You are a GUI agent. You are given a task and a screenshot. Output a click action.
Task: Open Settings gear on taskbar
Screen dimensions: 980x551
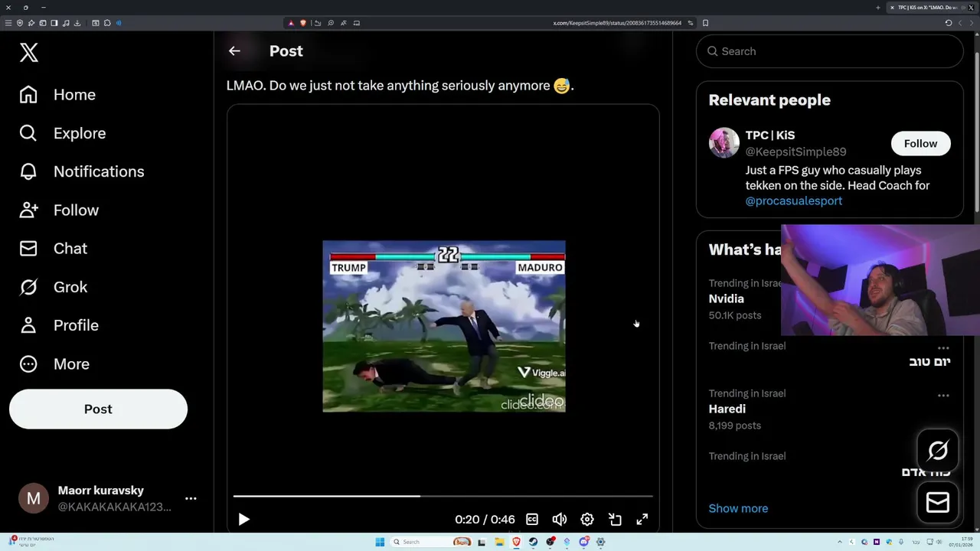coord(600,542)
